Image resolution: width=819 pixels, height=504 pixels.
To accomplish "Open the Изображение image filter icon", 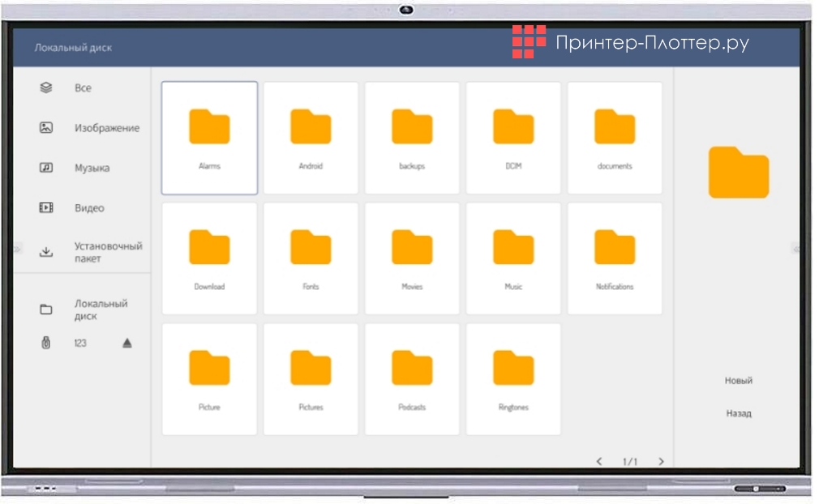I will (x=45, y=128).
